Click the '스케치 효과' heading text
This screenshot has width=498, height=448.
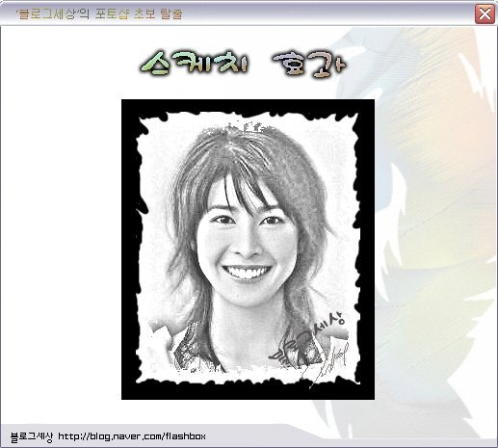[243, 64]
